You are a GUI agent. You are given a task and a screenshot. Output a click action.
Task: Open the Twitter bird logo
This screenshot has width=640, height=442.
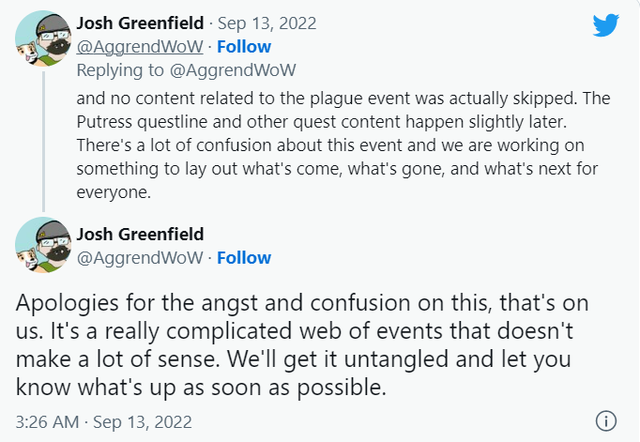(606, 25)
